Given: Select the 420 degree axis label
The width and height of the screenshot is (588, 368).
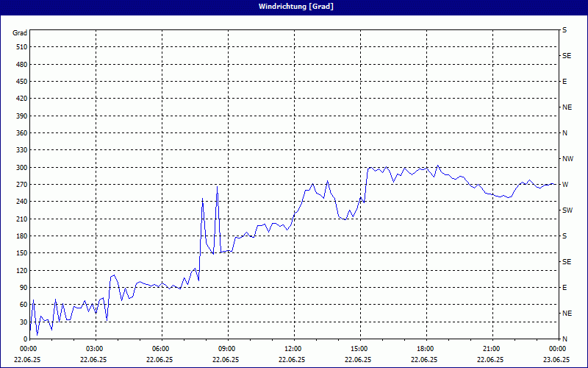Looking at the screenshot, I should pyautogui.click(x=22, y=99).
